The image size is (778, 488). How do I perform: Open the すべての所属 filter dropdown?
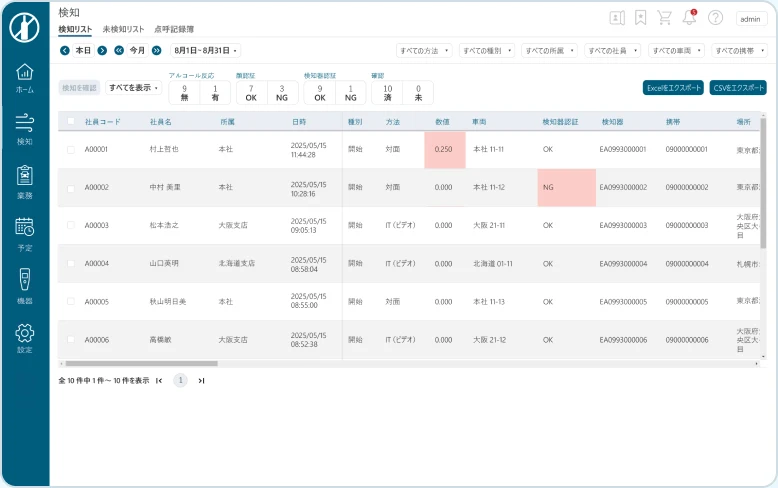click(549, 51)
